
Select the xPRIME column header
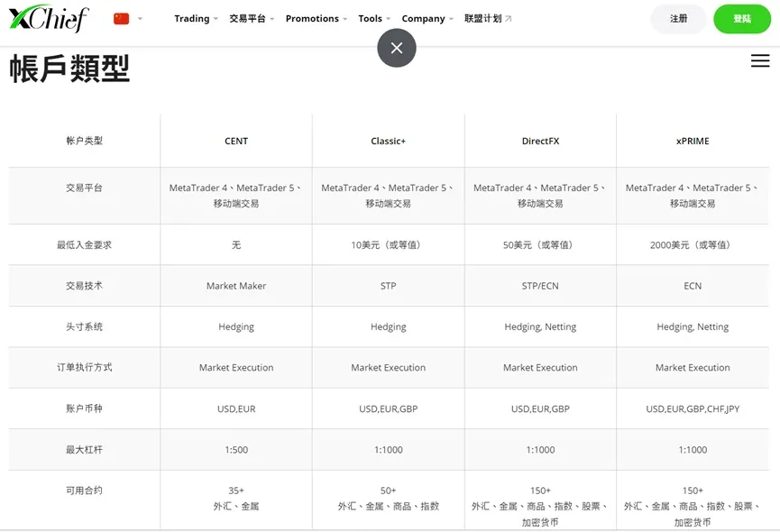693,142
